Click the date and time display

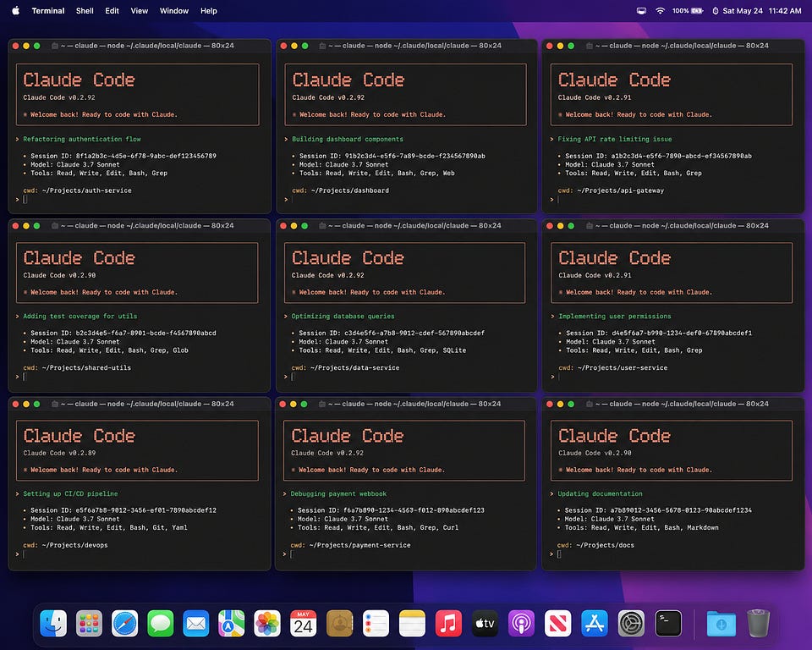[762, 10]
